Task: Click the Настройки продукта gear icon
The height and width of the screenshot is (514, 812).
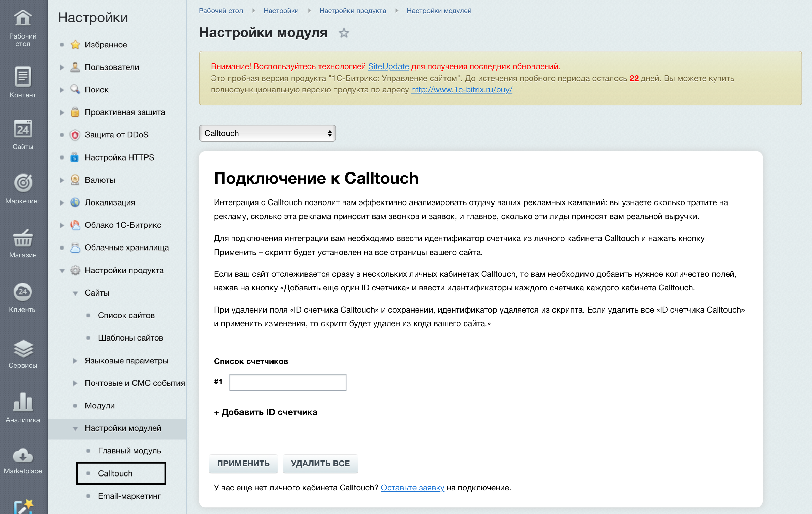Action: 75,270
